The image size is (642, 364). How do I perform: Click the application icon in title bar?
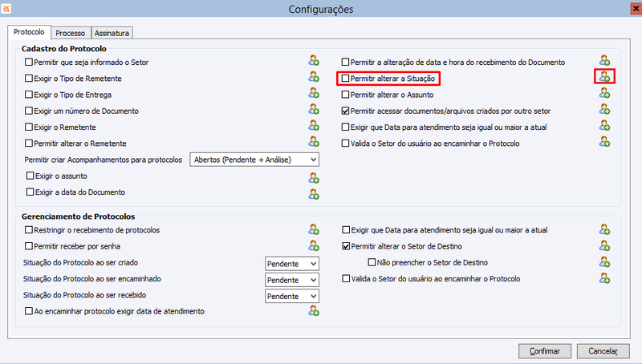click(x=6, y=9)
